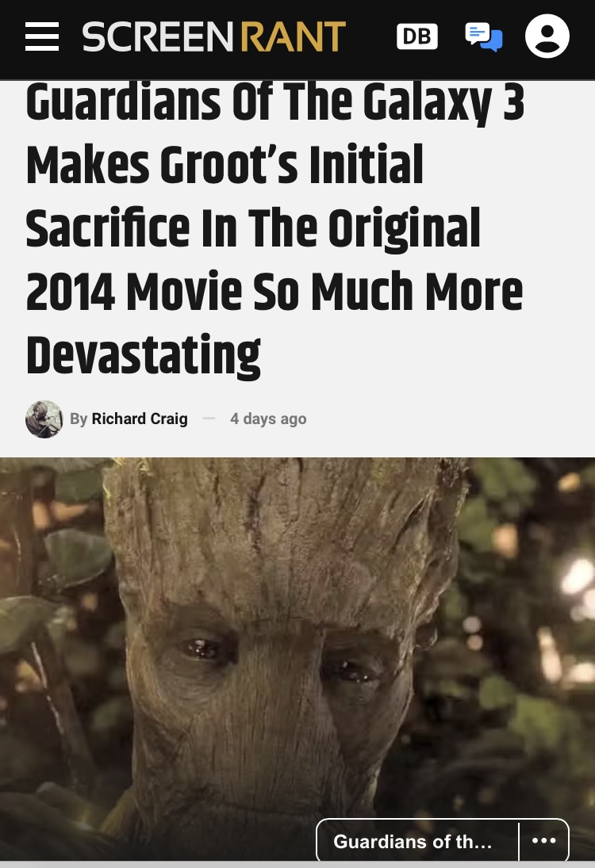This screenshot has height=868, width=595.
Task: Click Richard Craig's author avatar
Action: (x=44, y=419)
